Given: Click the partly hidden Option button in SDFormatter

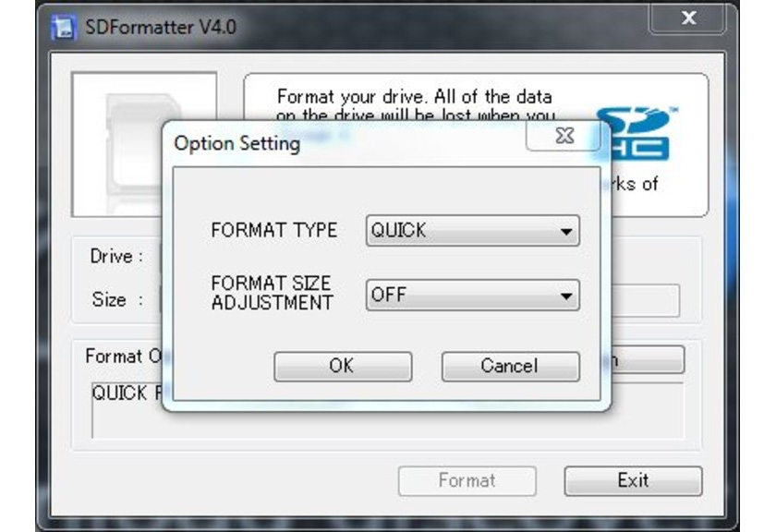Looking at the screenshot, I should pyautogui.click(x=648, y=360).
